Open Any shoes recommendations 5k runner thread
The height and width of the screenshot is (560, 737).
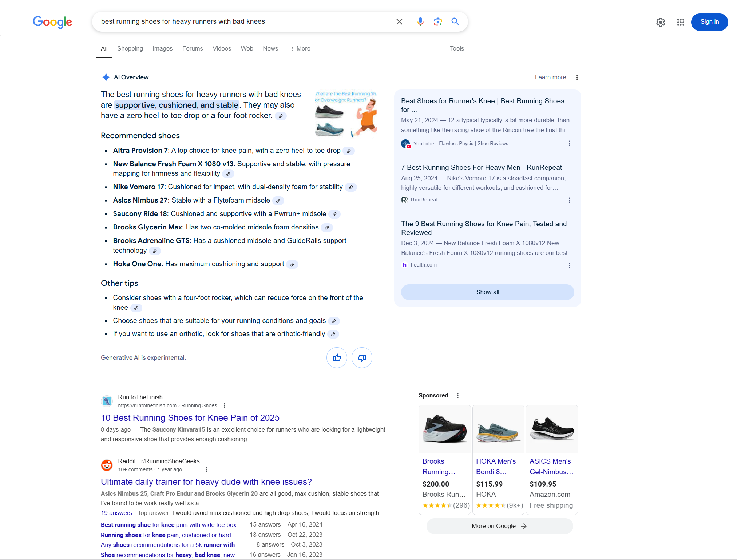pyautogui.click(x=171, y=545)
